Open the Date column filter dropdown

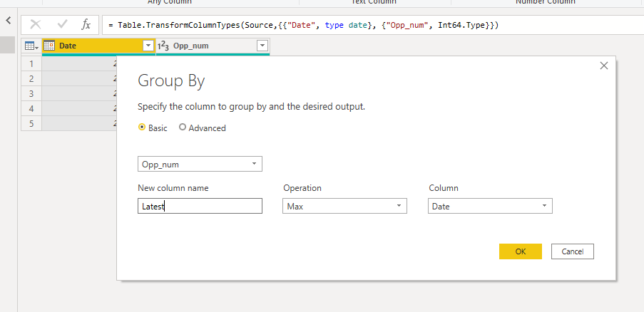coord(148,46)
